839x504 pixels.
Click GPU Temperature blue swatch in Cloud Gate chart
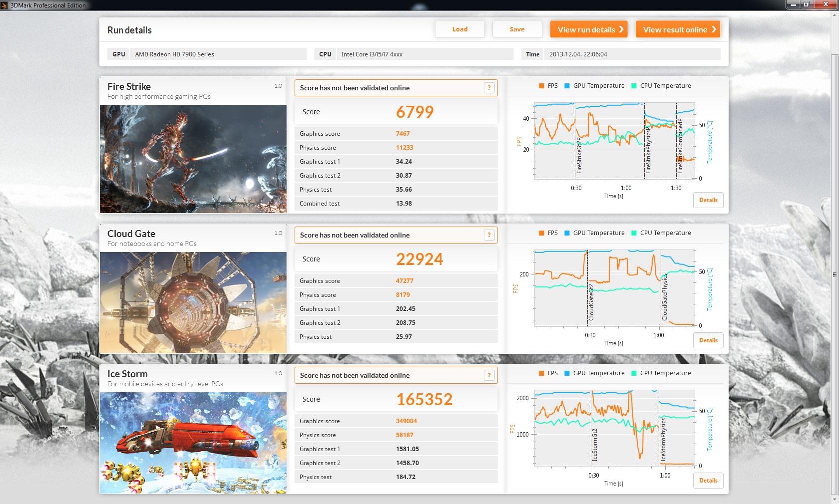tap(567, 233)
